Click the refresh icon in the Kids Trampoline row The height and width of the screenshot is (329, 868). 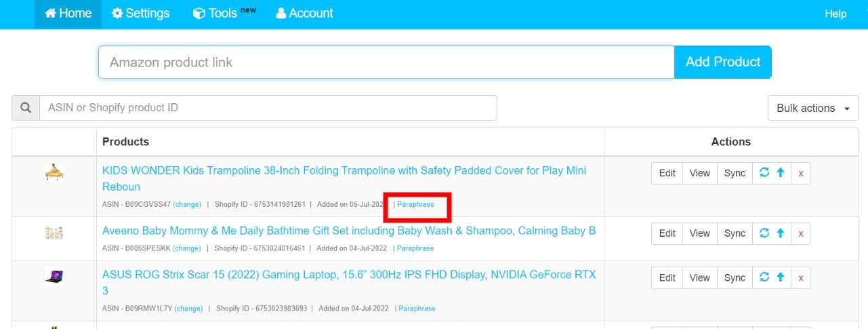[764, 173]
